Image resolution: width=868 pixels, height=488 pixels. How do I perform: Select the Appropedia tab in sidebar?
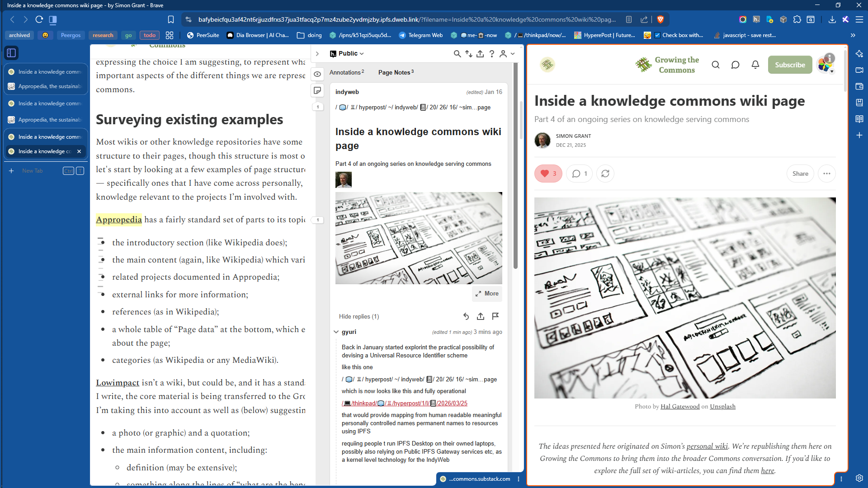point(45,86)
